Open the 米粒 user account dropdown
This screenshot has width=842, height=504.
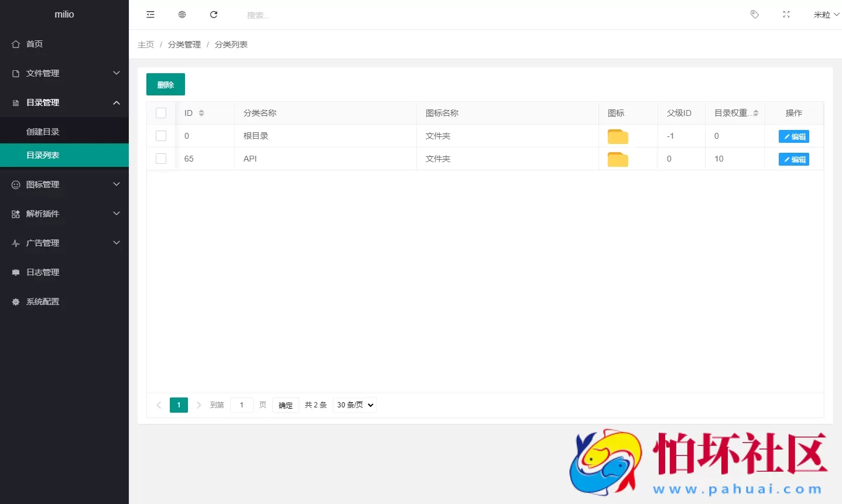(825, 15)
